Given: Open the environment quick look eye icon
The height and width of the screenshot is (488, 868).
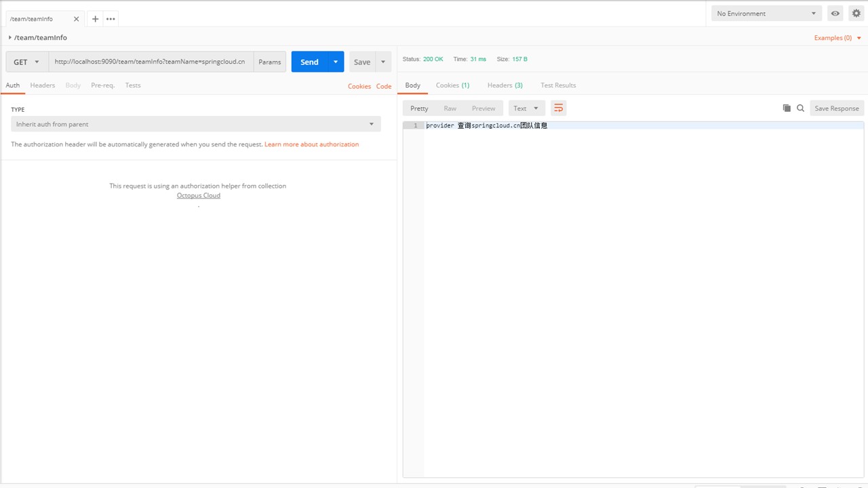Looking at the screenshot, I should (x=835, y=14).
